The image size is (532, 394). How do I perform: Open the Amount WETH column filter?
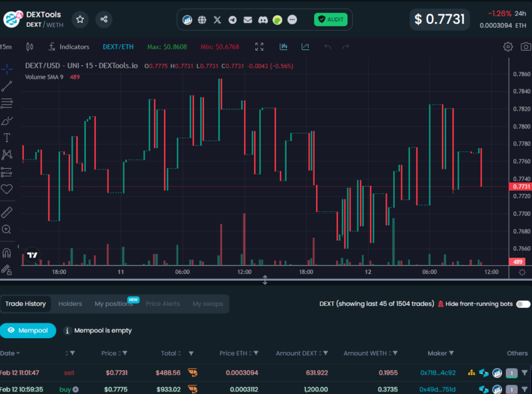coord(396,353)
